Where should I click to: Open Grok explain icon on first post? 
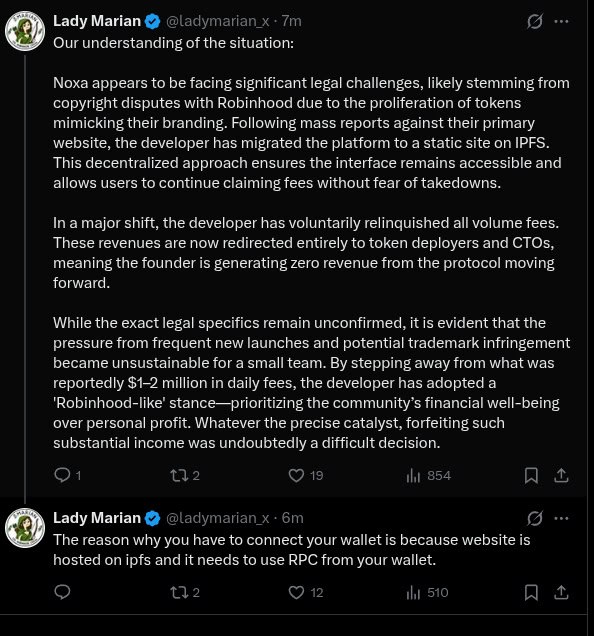click(x=535, y=21)
